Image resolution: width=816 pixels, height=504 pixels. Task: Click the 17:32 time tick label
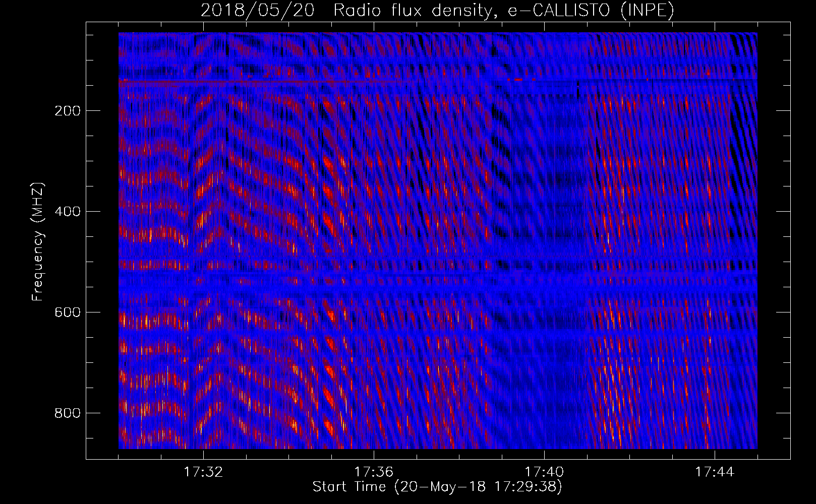[203, 472]
